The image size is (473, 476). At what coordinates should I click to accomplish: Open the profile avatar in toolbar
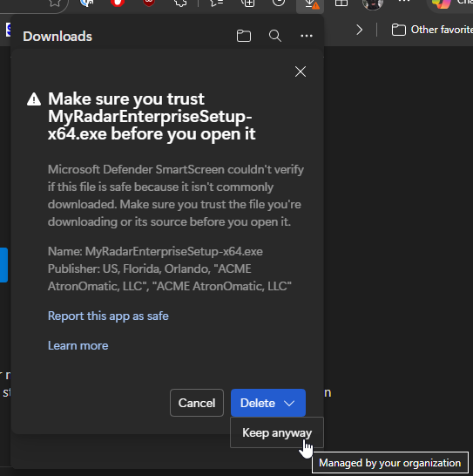pyautogui.click(x=373, y=4)
